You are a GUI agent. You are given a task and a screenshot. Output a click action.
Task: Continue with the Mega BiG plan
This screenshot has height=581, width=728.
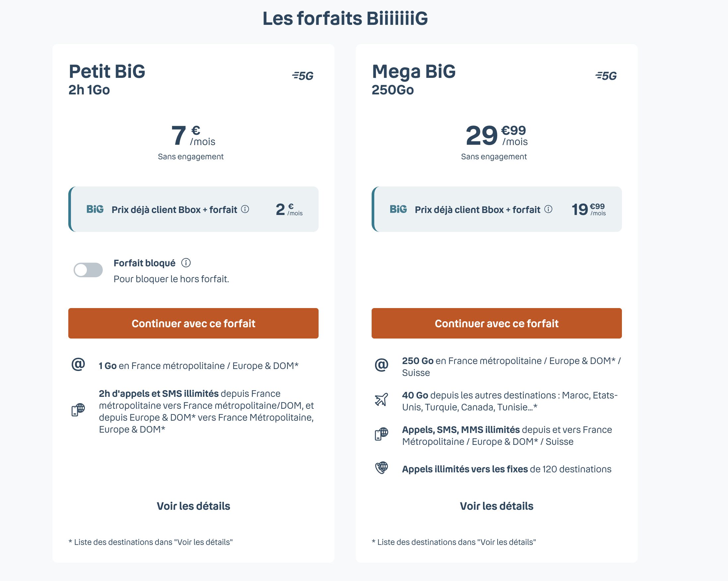(x=496, y=323)
